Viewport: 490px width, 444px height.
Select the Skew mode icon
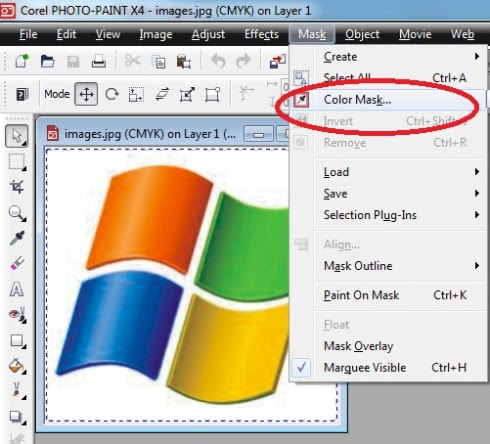tap(162, 94)
